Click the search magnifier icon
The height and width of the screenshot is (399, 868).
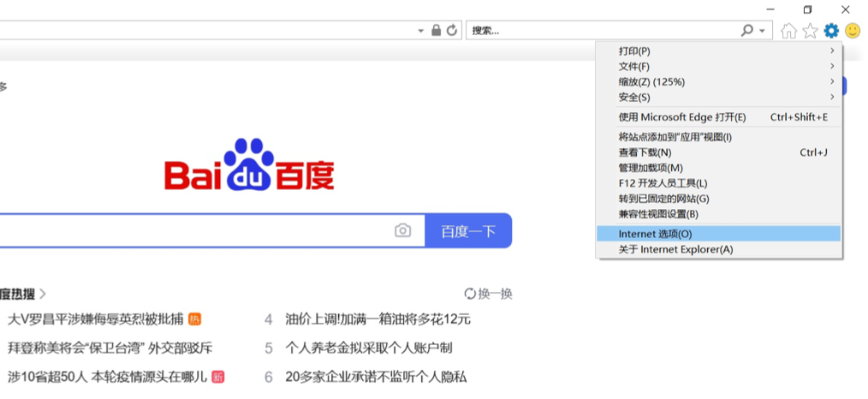[747, 31]
